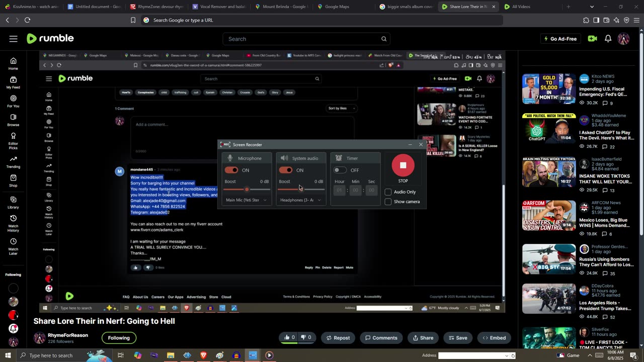
Task: Switch to the RhymeZone tab
Action: tap(156, 7)
